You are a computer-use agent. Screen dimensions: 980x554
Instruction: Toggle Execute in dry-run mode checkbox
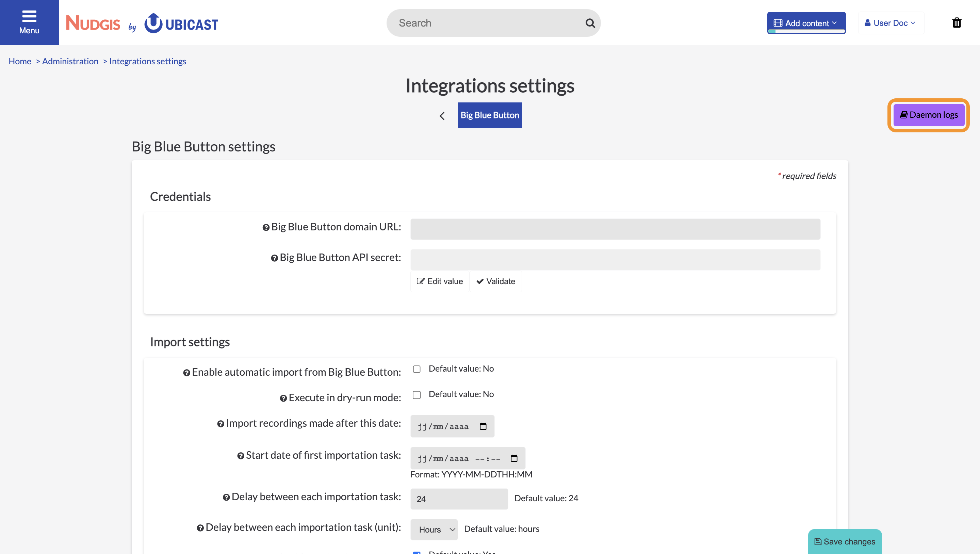coord(416,395)
